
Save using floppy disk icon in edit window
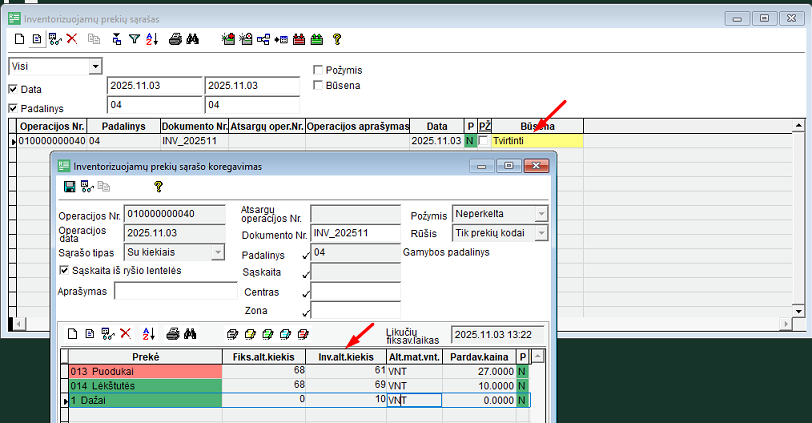coord(69,187)
